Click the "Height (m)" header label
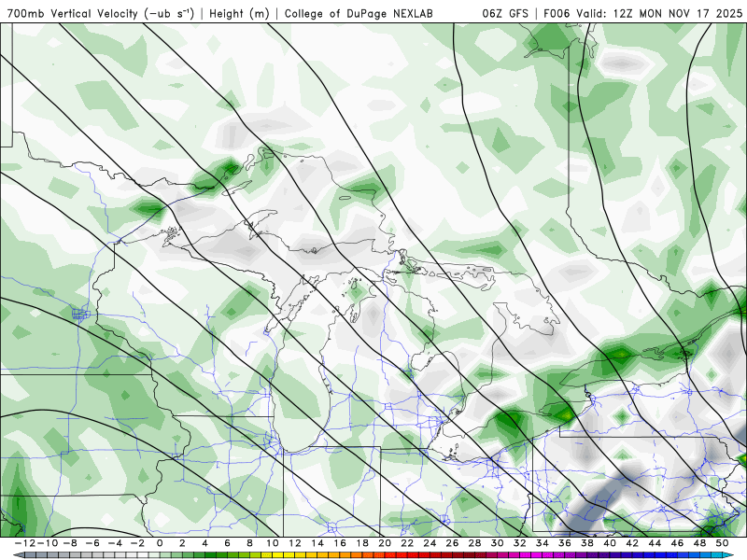Viewport: 747px width, 560px height. [239, 14]
